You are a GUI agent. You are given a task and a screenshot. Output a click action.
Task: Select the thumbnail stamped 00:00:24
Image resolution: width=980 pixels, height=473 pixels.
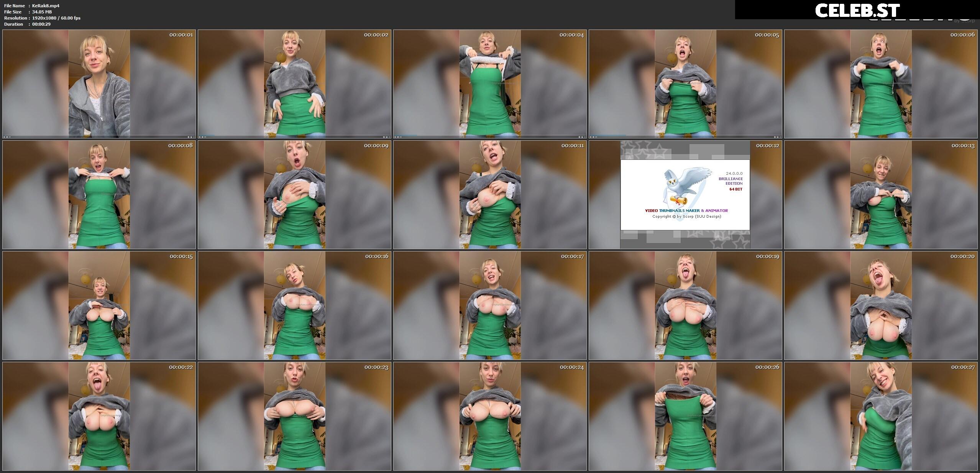point(490,416)
